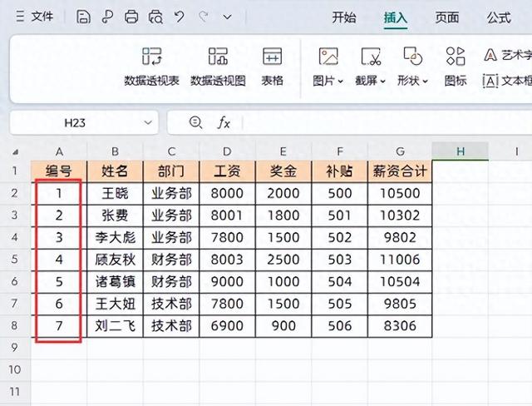Open the 截屏 dropdown arrow
Viewport: 532px width, 406px height.
point(383,82)
